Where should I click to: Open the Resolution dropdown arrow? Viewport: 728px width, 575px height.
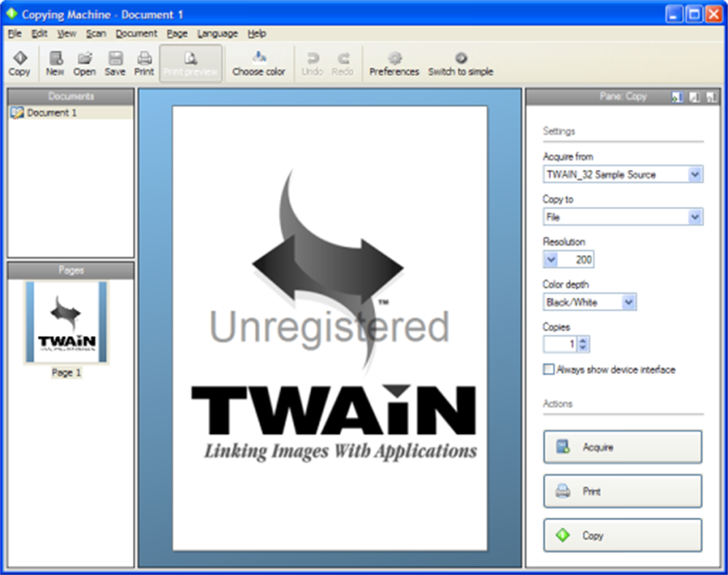551,259
